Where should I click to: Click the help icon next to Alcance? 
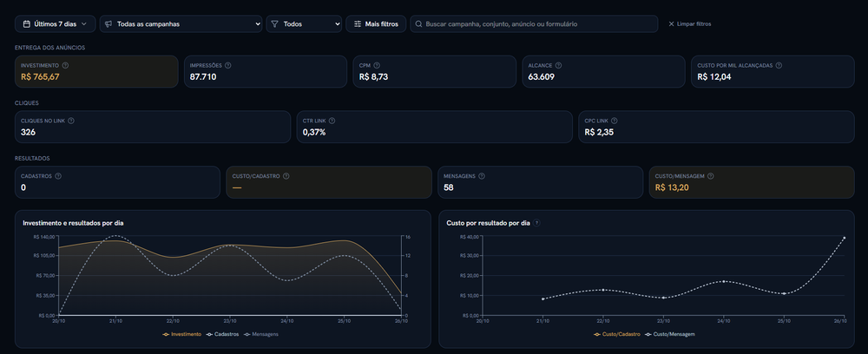(x=558, y=65)
